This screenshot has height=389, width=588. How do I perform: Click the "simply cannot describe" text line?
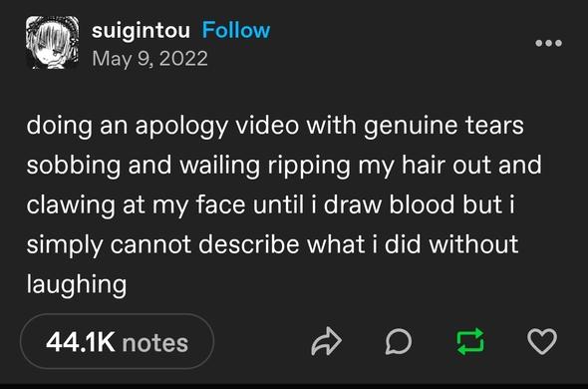273,244
